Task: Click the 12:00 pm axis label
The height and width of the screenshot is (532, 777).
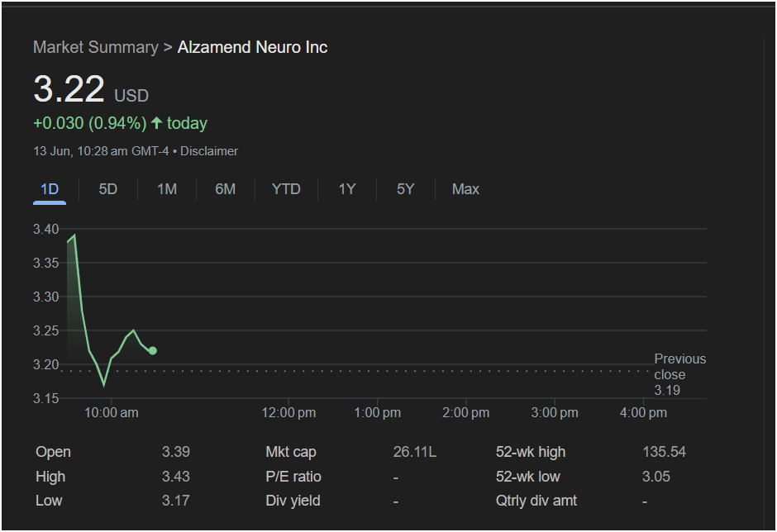Action: 289,412
